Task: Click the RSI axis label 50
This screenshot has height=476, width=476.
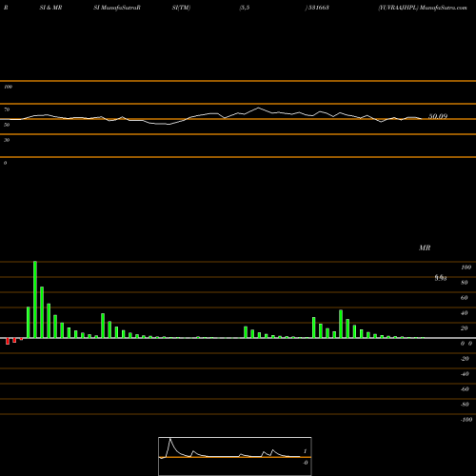Action: 7,125
